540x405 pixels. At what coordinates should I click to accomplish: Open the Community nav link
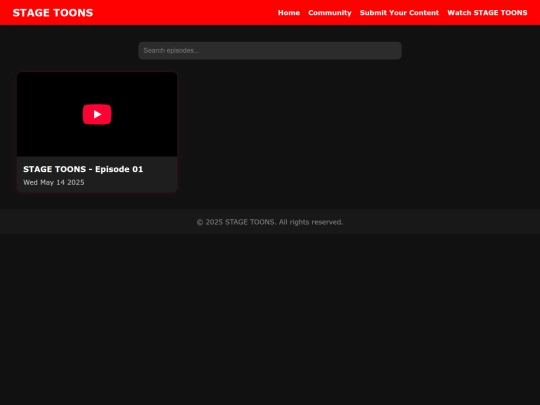coord(330,13)
